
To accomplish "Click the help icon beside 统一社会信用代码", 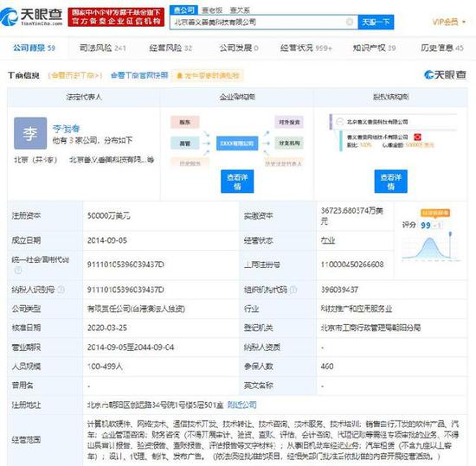I will (x=17, y=270).
